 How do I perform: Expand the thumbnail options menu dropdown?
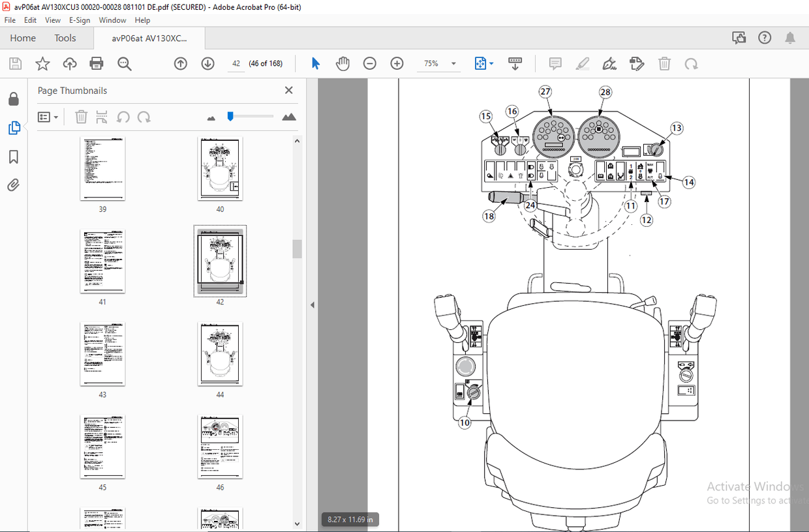click(x=49, y=117)
